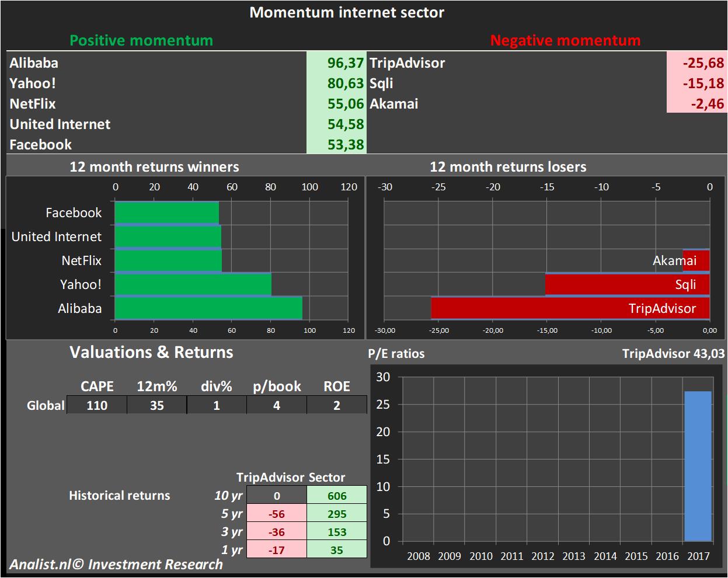Viewport: 728px width, 578px height.
Task: Select the 5 yr Sector return 295
Action: click(337, 514)
